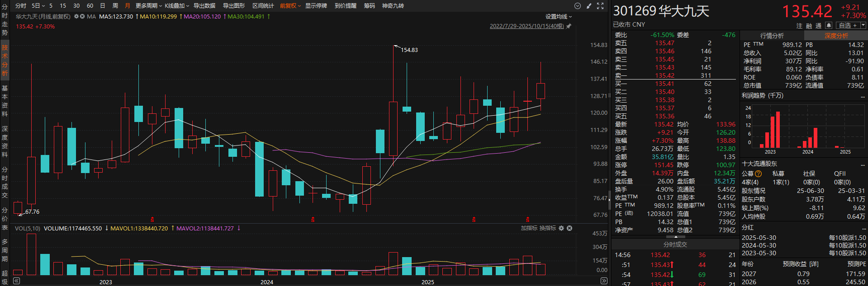The height and width of the screenshot is (286, 868).
Task: Switch to 深度分析 tab
Action: (836, 36)
